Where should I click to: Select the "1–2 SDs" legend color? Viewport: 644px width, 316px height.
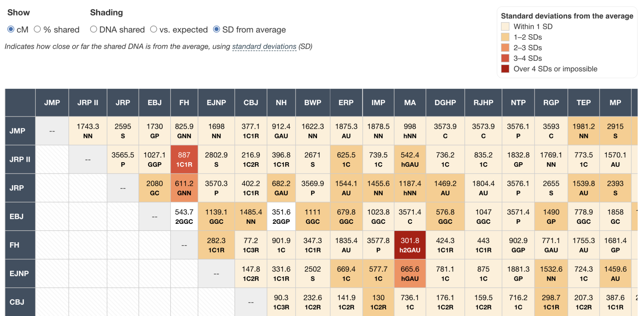point(506,37)
